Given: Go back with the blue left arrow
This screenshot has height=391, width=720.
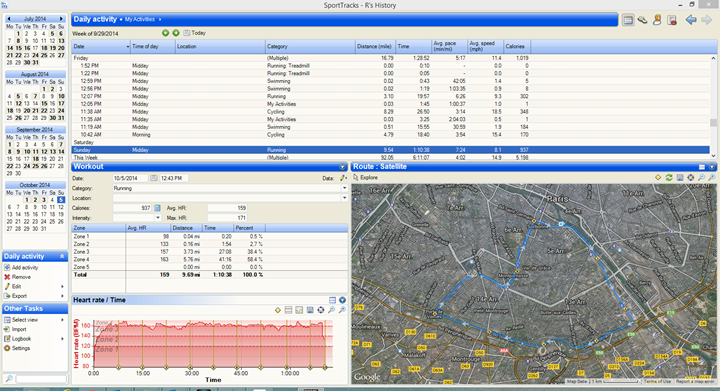Looking at the screenshot, I should [x=691, y=20].
